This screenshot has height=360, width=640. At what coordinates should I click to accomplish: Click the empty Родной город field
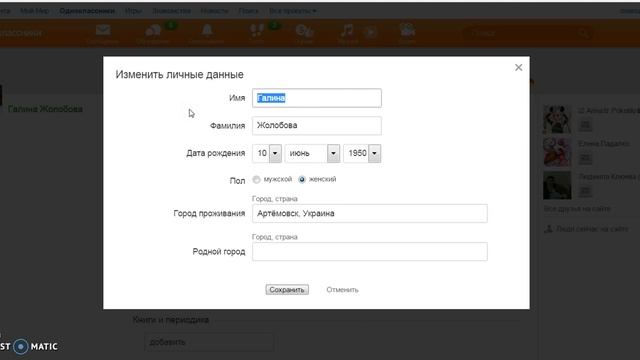pos(370,251)
